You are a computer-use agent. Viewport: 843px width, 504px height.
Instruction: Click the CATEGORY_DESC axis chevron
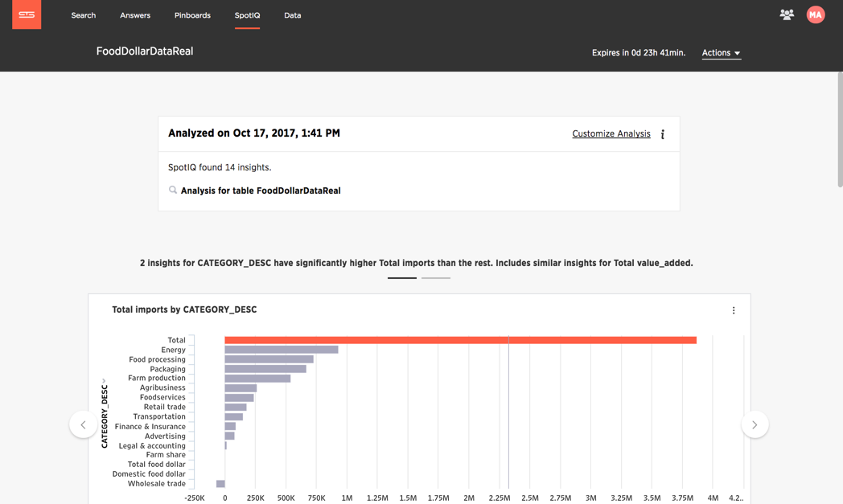pyautogui.click(x=104, y=380)
